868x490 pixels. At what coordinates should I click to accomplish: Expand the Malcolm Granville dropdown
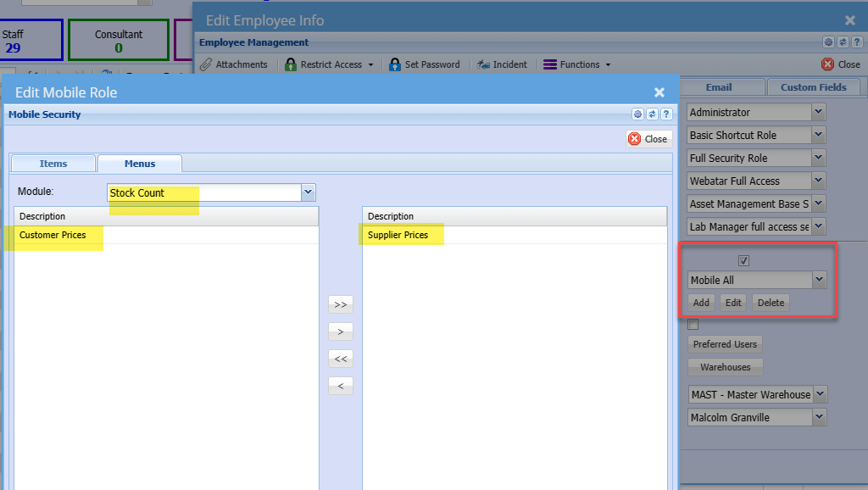click(820, 417)
